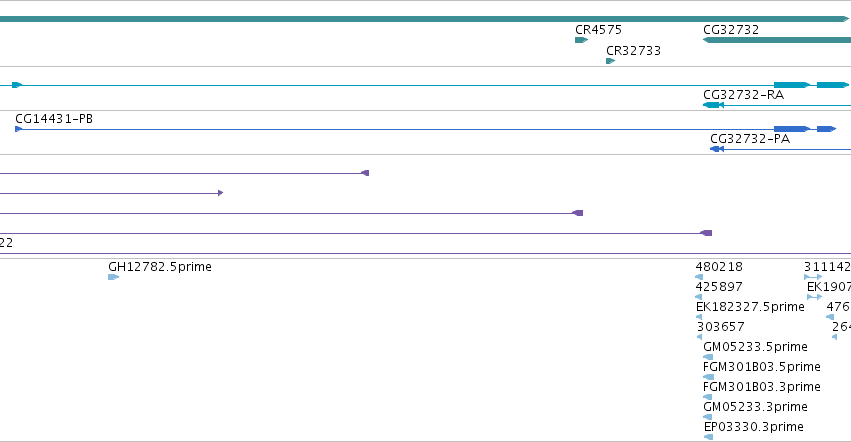This screenshot has width=851, height=442.
Task: Select the CR4575 gene glyph
Action: [x=581, y=40]
